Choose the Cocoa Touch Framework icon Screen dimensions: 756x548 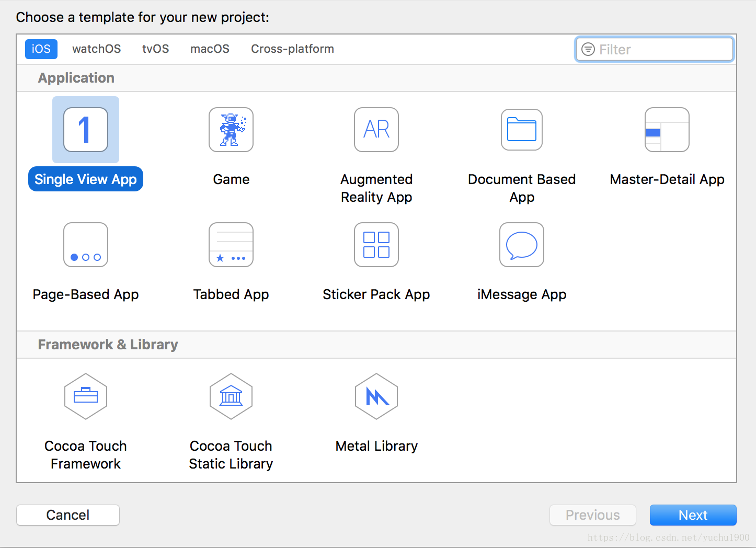point(86,396)
